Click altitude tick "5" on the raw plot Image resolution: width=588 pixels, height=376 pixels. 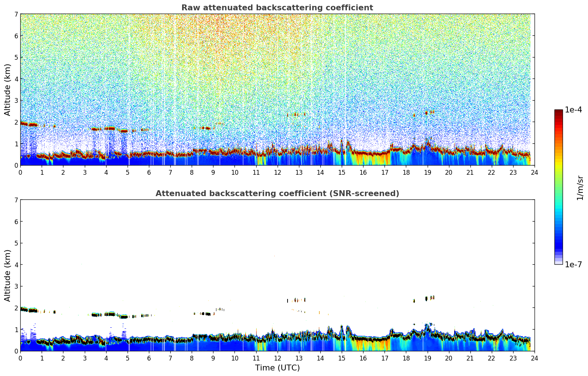point(16,58)
